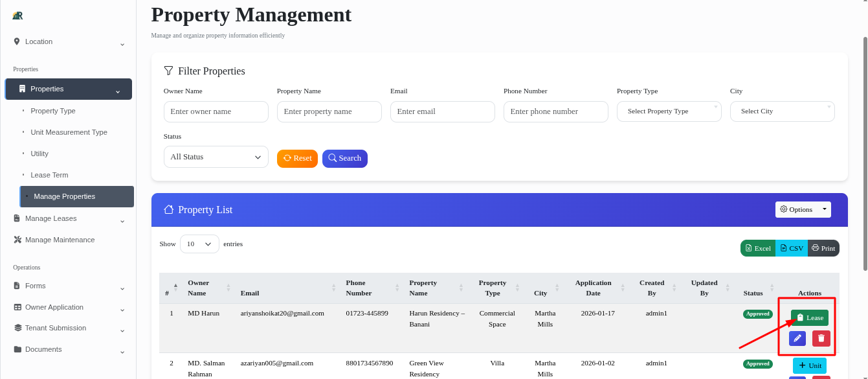Click the Search button in filters
868x379 pixels.
(344, 158)
